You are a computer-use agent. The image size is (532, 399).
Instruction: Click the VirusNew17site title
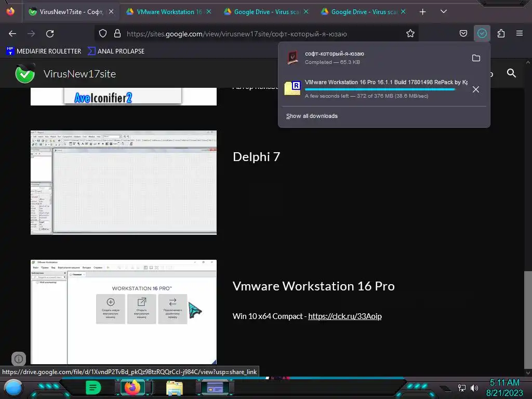79,74
